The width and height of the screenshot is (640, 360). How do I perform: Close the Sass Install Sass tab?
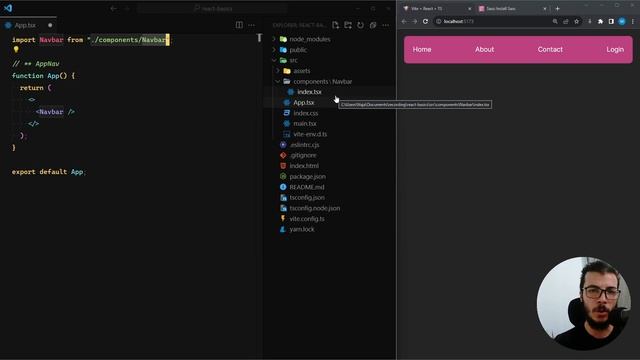coord(545,8)
